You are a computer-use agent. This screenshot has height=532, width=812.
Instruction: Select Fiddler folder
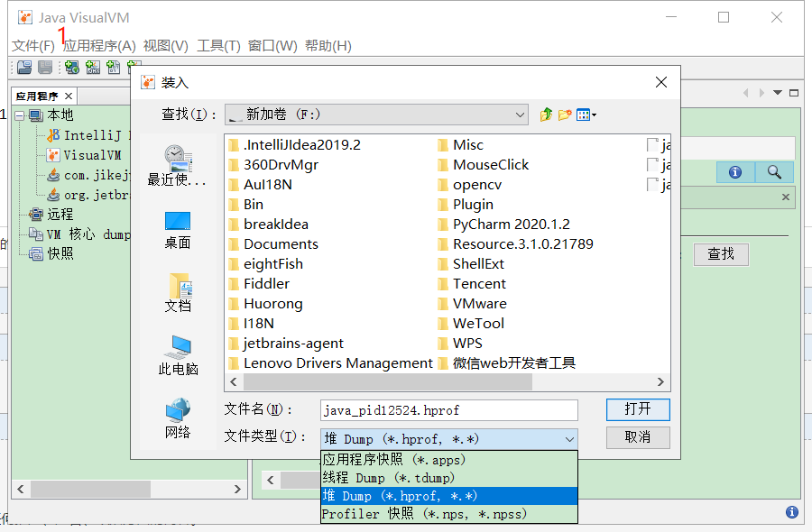260,284
